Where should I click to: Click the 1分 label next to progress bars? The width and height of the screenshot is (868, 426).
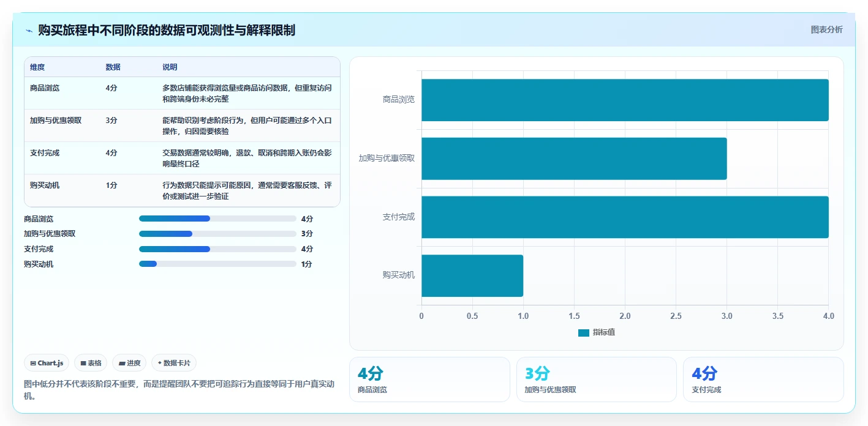(x=307, y=264)
